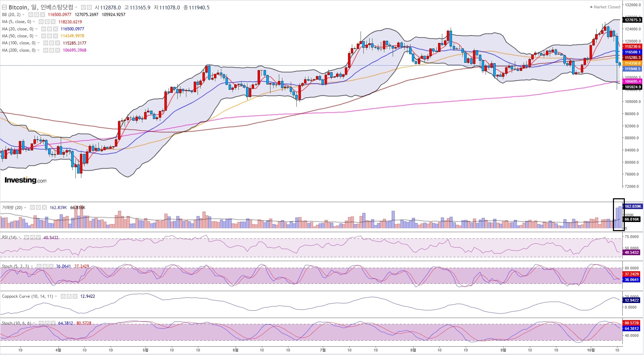This screenshot has width=644, height=355.
Task: Hide the MA (200, close, 0) line
Action: click(46, 50)
